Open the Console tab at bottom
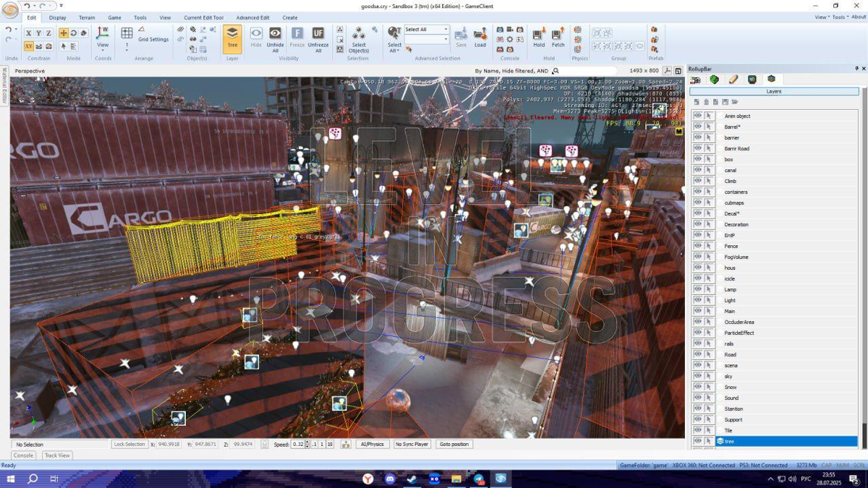868x488 pixels. (x=23, y=455)
